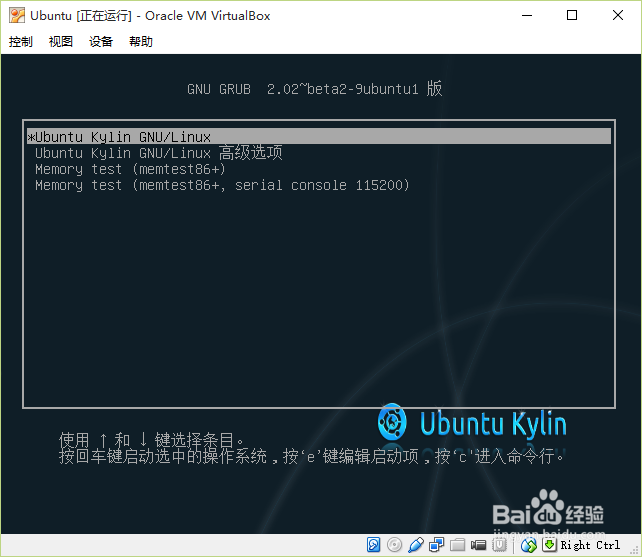This screenshot has height=557, width=642.
Task: Click the shared folders status icon
Action: coord(457,545)
